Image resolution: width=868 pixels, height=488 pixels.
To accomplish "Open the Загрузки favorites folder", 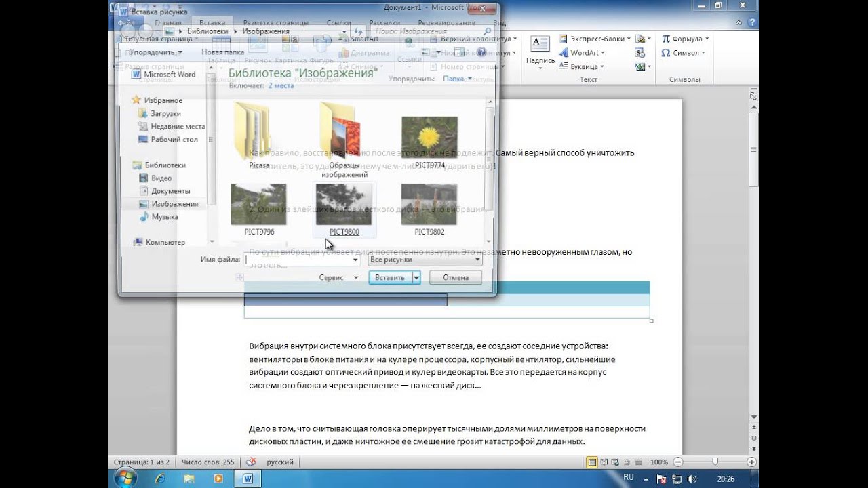I will pyautogui.click(x=160, y=113).
